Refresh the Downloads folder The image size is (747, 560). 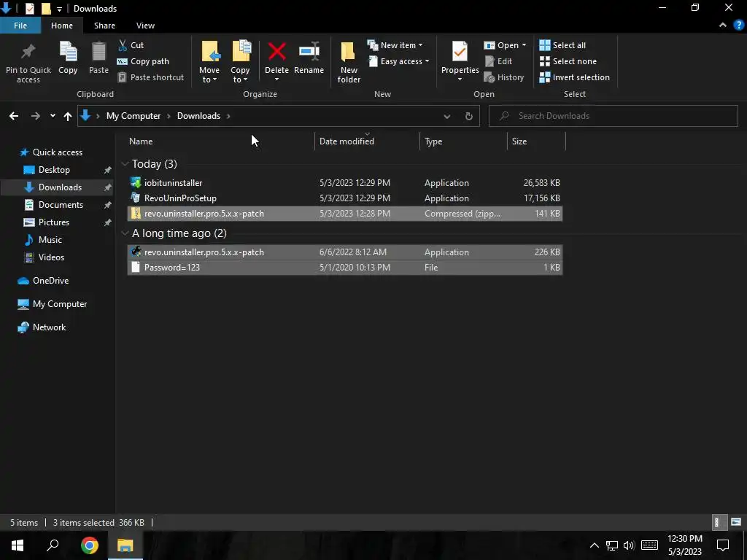pyautogui.click(x=469, y=116)
